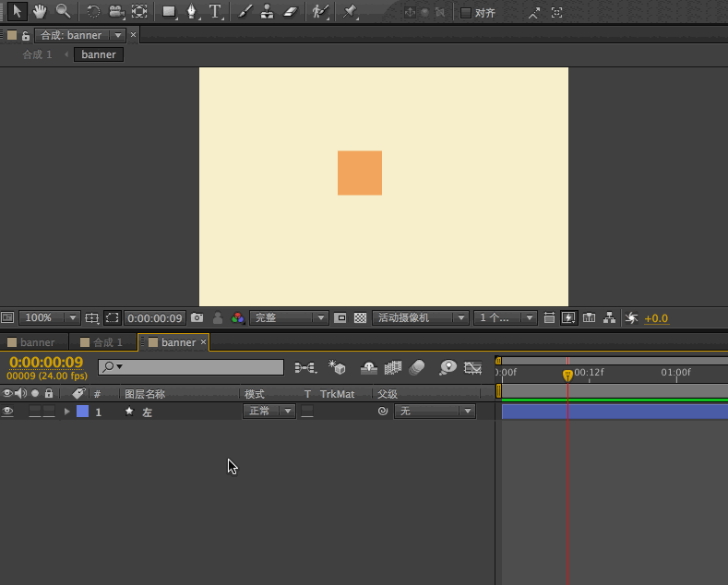The image size is (728, 585).
Task: Hide layer 左 with eye toggle
Action: pos(7,412)
